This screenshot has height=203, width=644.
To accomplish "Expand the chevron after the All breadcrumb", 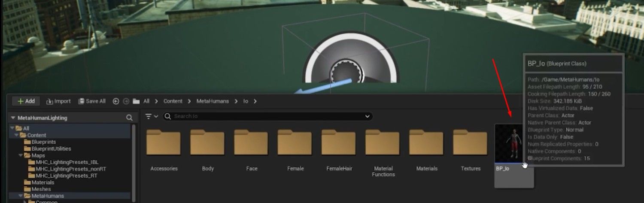I will 157,101.
